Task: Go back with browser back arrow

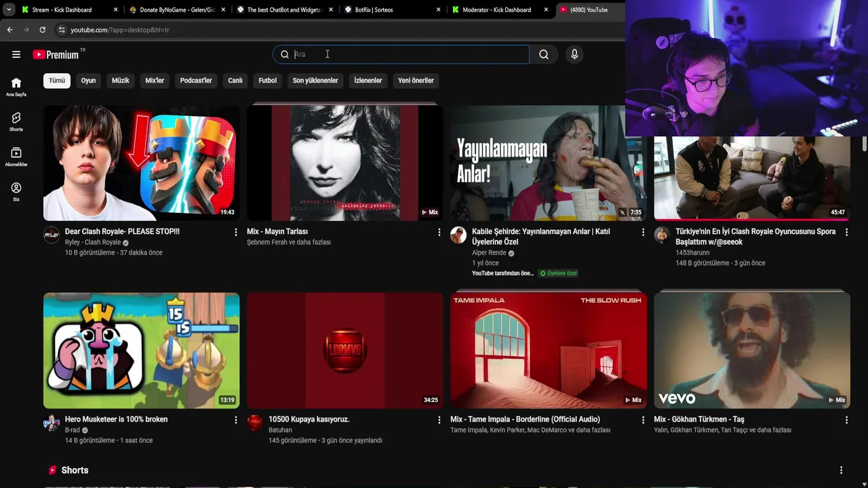Action: 9,30
